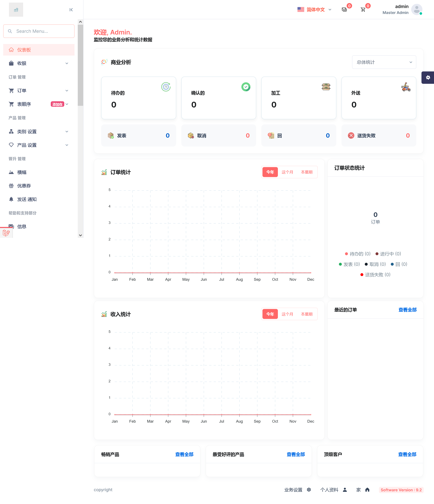Click the business analytics icon
Screen dimensions: 434x504
click(104, 62)
